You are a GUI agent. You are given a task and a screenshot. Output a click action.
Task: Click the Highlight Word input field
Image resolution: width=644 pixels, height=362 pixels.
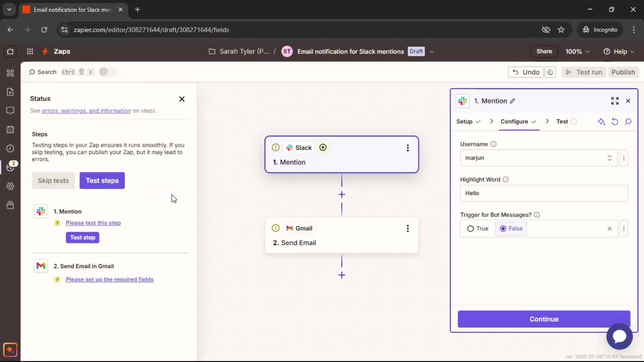click(x=544, y=193)
